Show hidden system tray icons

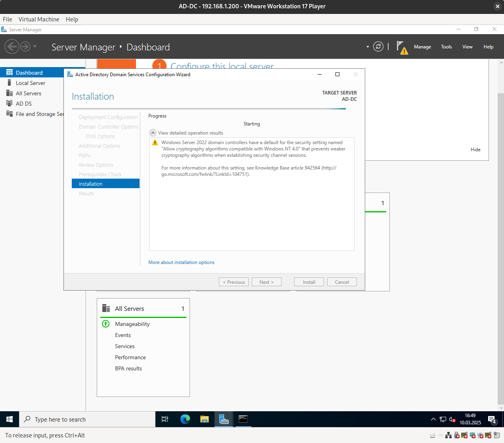click(x=433, y=419)
